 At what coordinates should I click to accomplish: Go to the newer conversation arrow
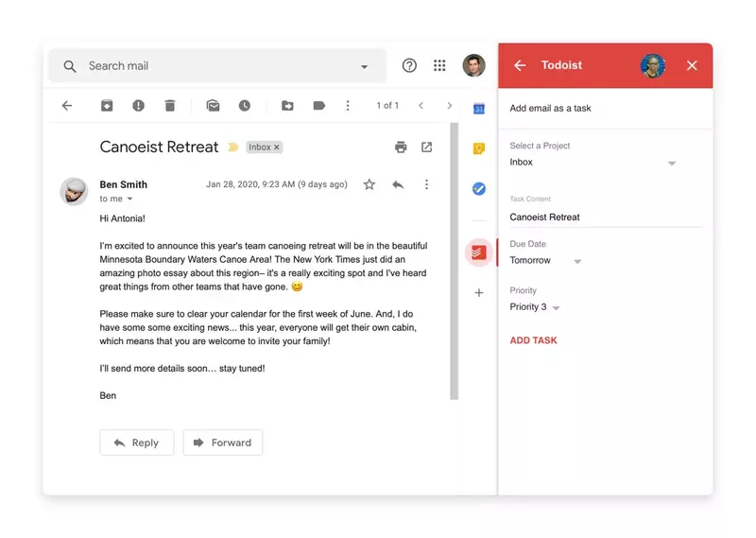(x=421, y=106)
